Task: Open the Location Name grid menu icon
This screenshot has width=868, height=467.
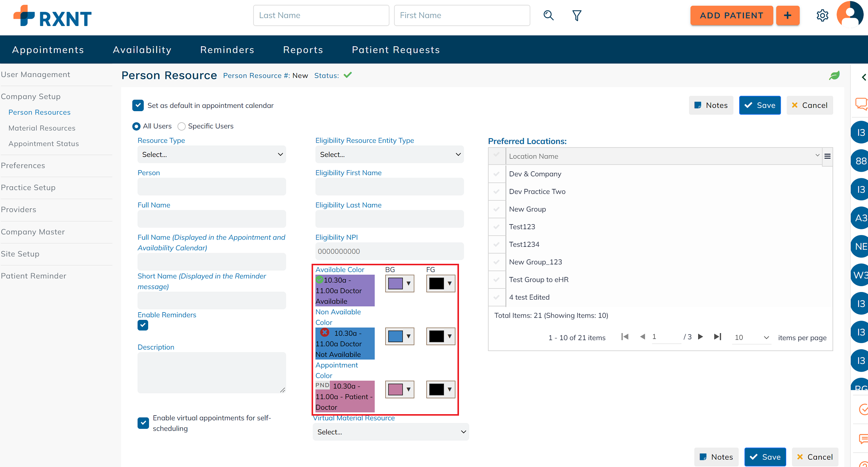Action: pyautogui.click(x=828, y=156)
